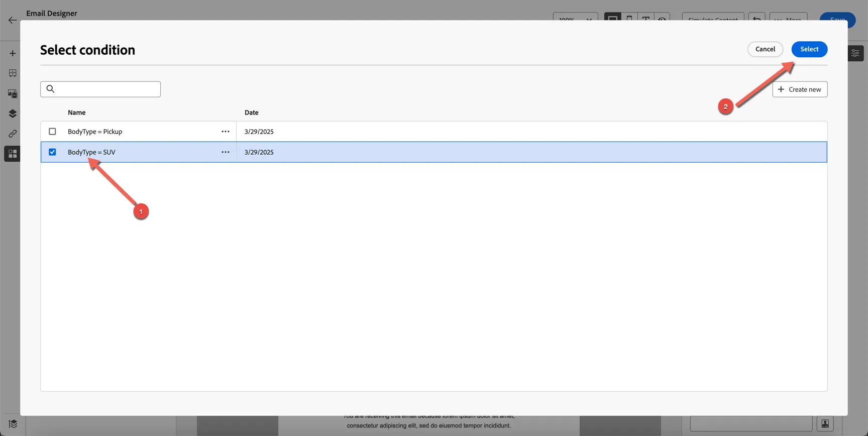
Task: Open the navigation tree icon at sidebar bottom
Action: (13, 424)
